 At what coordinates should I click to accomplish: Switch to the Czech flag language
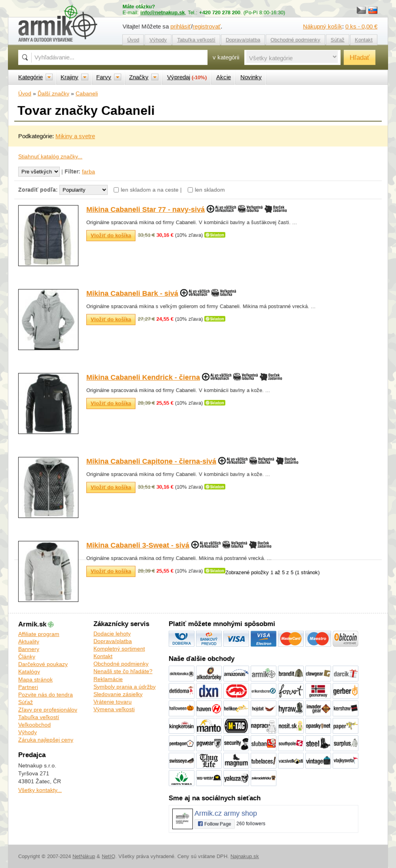[x=361, y=10]
